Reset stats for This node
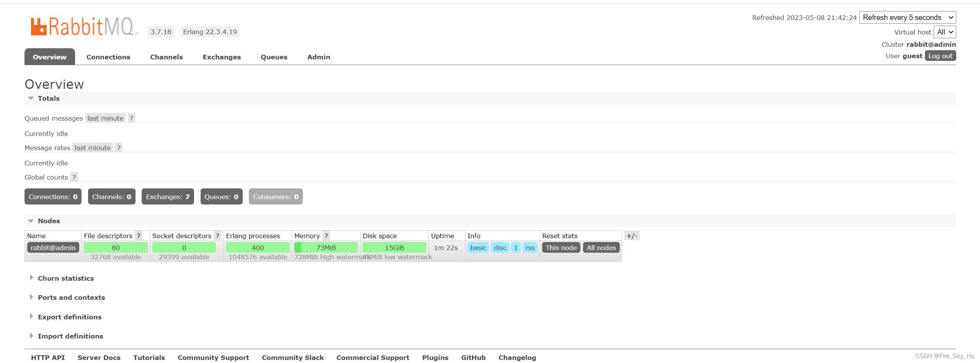 click(x=561, y=247)
